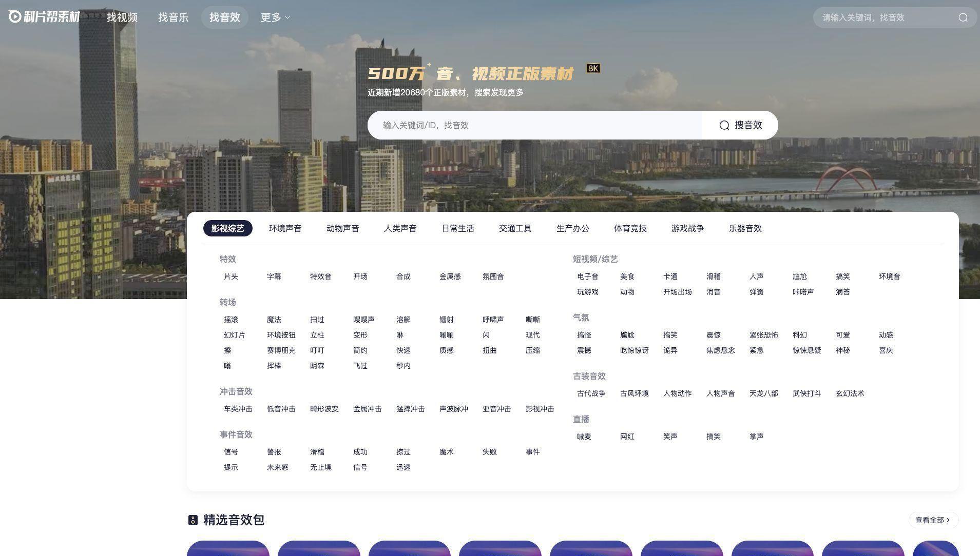Switch to the 乐器音效 category tab
980x556 pixels.
pos(745,228)
